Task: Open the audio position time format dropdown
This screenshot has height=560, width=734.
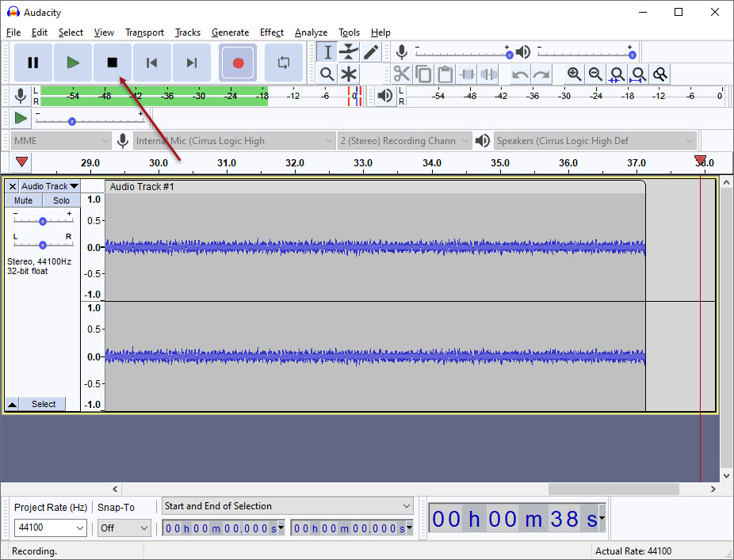Action: 602,517
